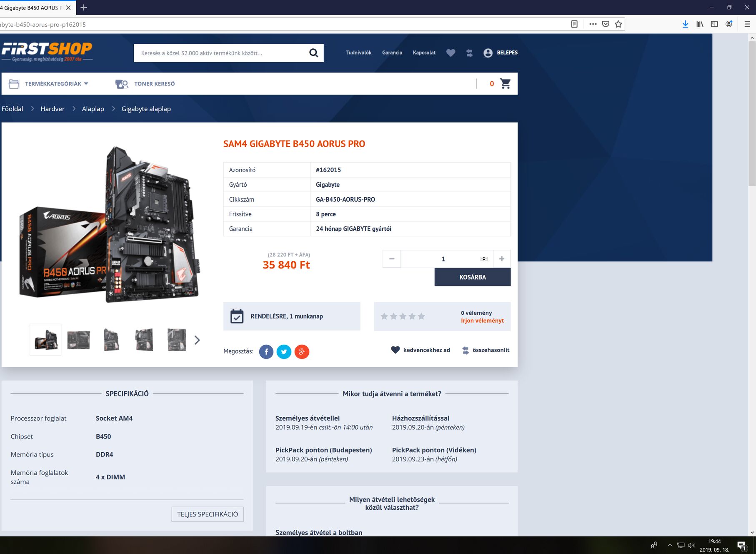Viewport: 756px width, 554px height.
Task: Share the product on Twitter
Action: pyautogui.click(x=284, y=352)
